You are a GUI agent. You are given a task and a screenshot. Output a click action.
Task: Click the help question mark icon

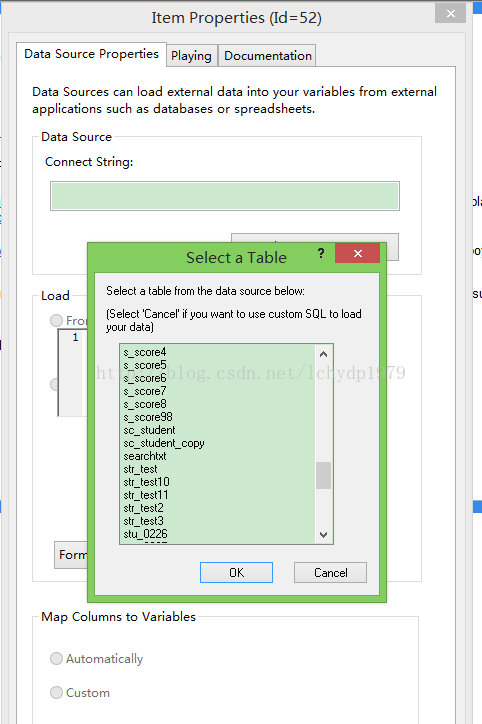[321, 253]
